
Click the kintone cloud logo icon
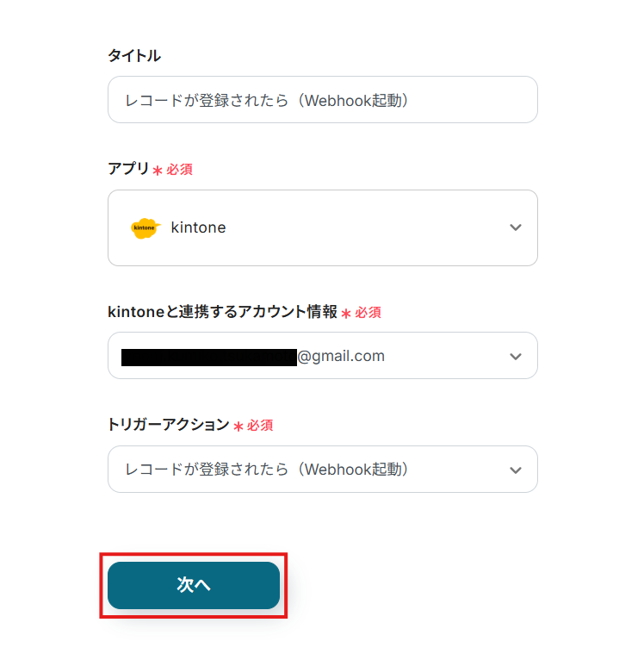(145, 227)
